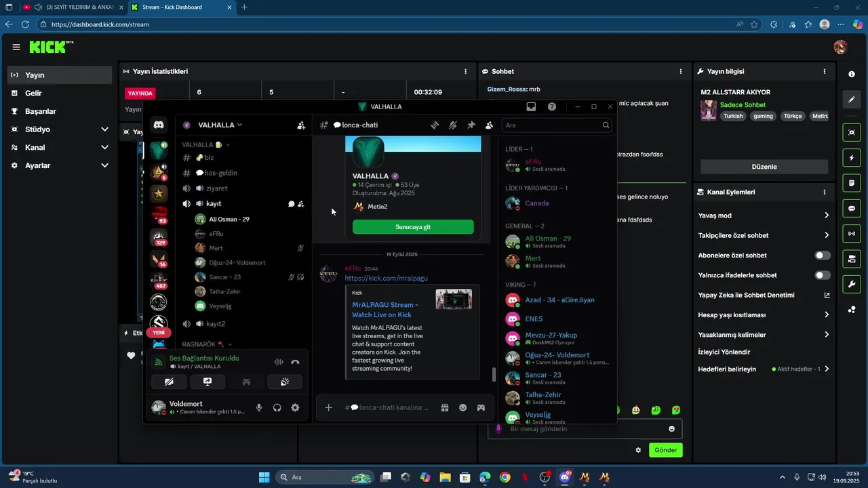Image resolution: width=868 pixels, height=488 pixels.
Task: Open soundboard button in voice panel
Action: click(x=285, y=382)
